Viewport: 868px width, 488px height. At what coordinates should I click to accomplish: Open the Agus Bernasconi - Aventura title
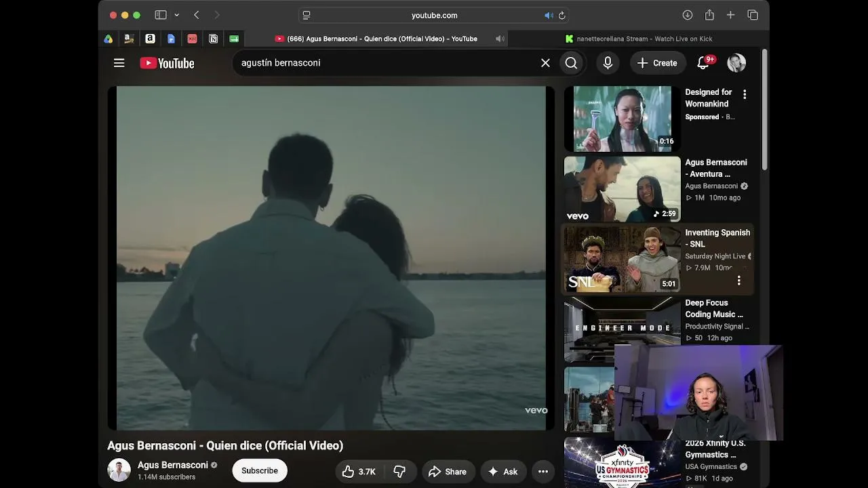[716, 168]
